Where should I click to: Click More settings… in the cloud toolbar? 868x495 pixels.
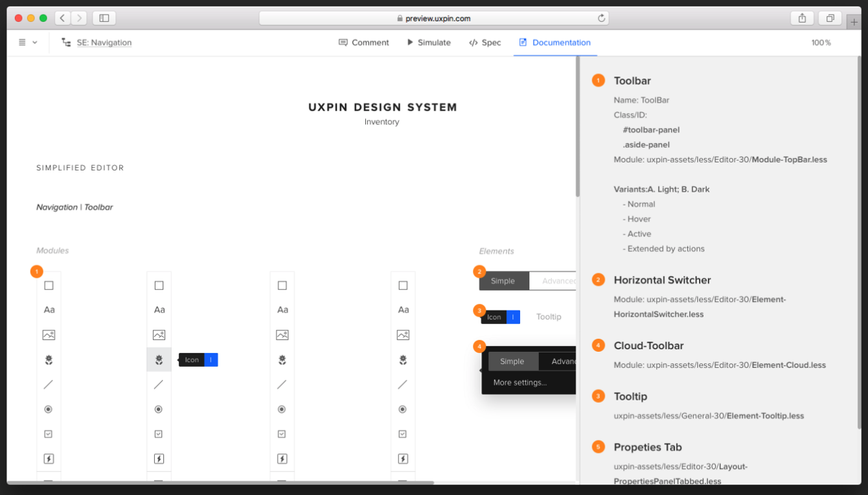[520, 382]
